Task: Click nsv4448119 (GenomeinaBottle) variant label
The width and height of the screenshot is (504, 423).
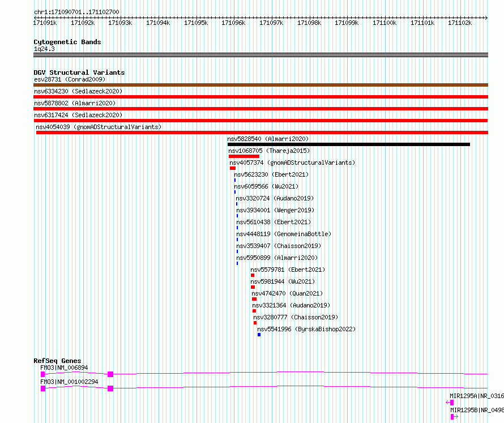Action: coord(284,234)
